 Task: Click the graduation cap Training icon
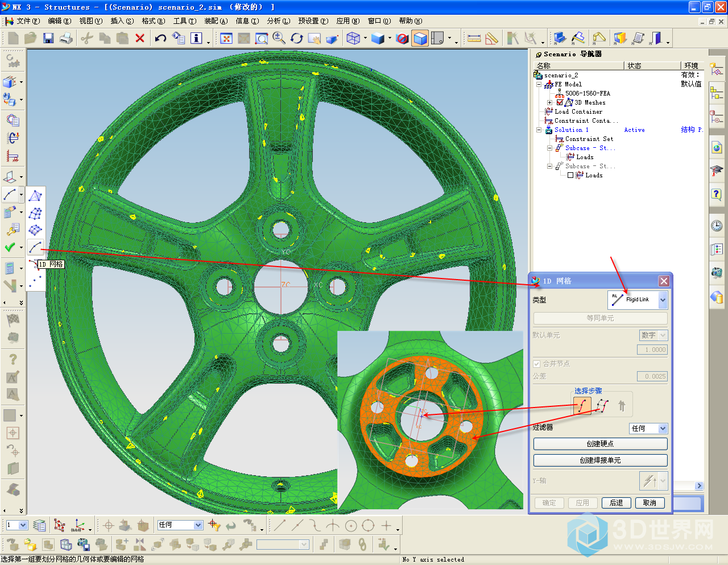(x=717, y=171)
